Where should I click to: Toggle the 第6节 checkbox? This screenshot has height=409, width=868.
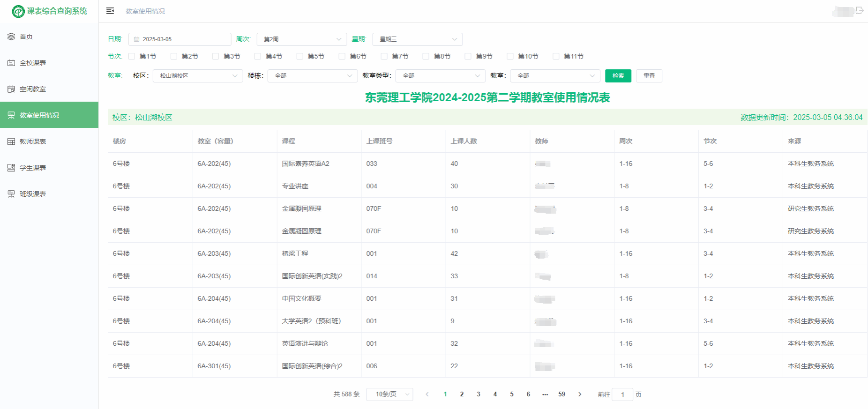[x=342, y=56]
